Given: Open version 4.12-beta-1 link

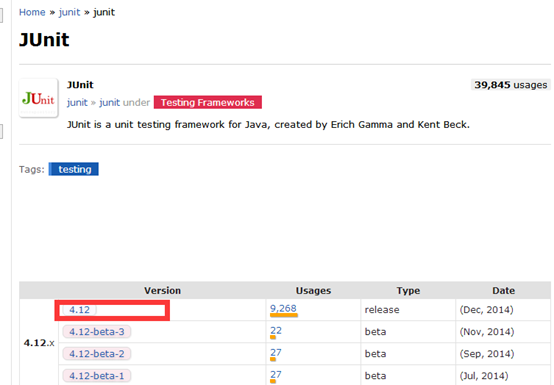Looking at the screenshot, I should pos(97,376).
